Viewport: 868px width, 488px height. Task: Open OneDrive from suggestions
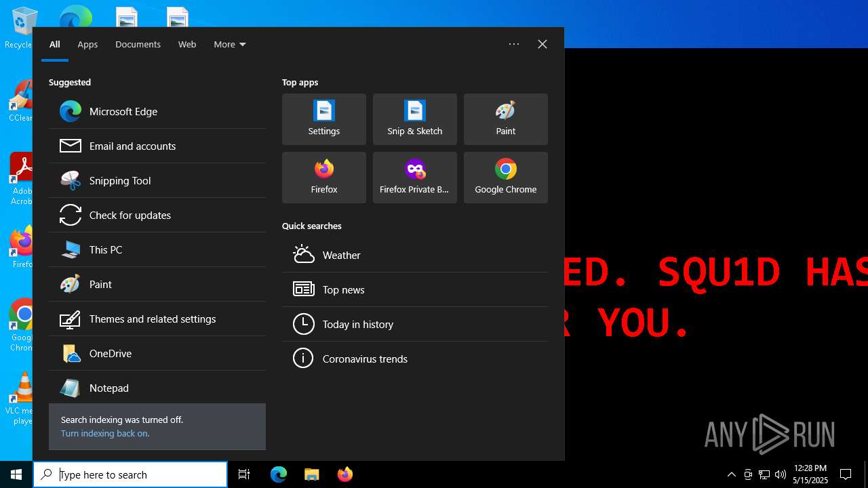pyautogui.click(x=157, y=353)
